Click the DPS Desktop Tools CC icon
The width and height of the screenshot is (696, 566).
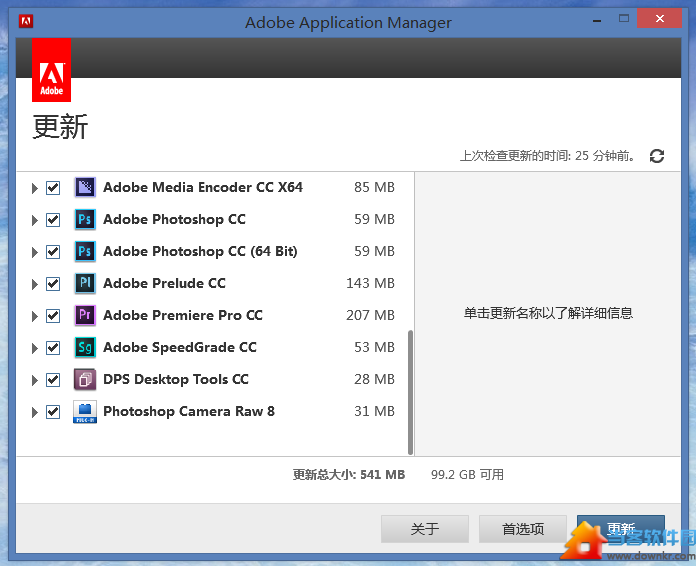(x=85, y=379)
